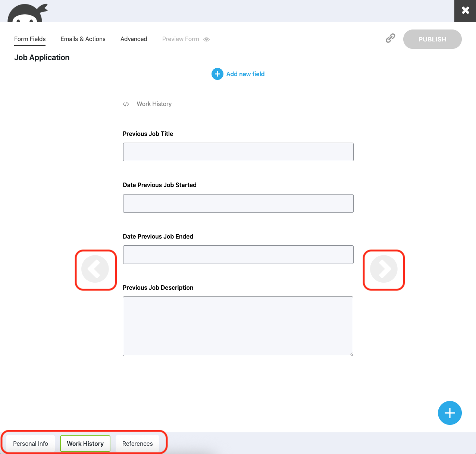Viewport: 476px width, 454px height.
Task: Click the PUBLISH button
Action: click(x=432, y=39)
